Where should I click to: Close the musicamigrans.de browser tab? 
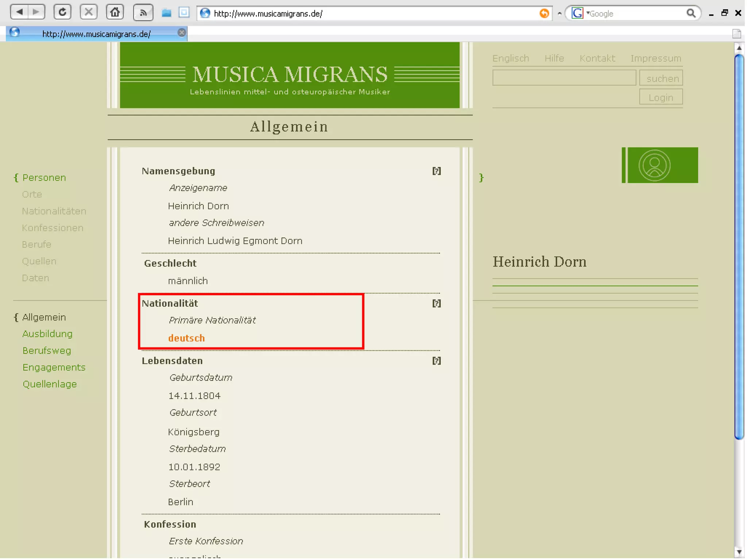tap(182, 33)
